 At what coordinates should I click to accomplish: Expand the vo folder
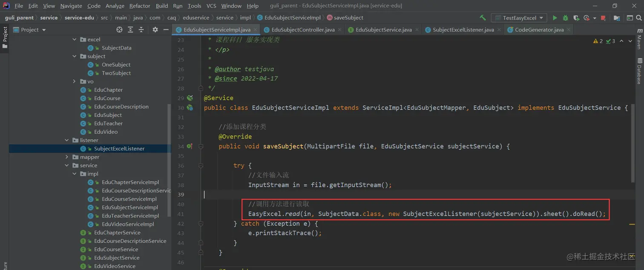75,81
